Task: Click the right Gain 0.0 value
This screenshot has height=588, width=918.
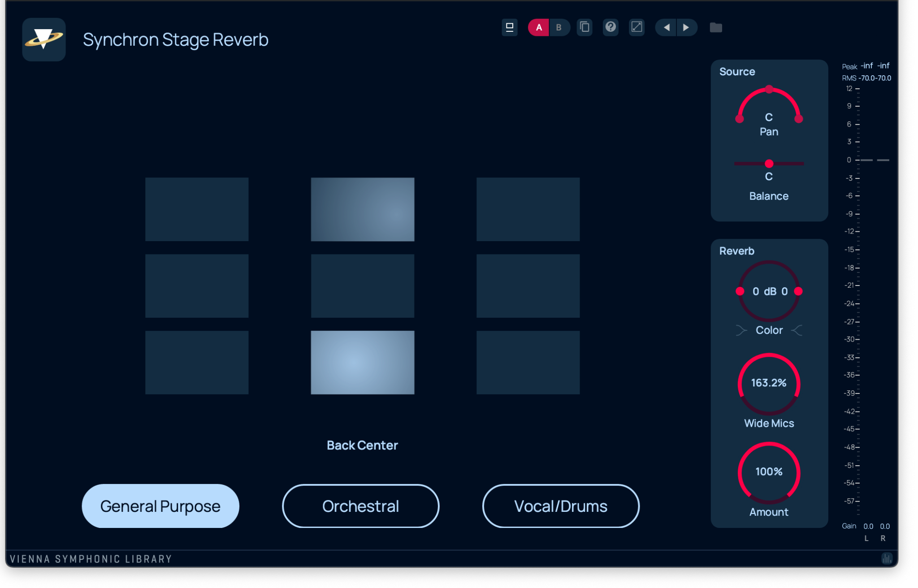Action: 885,526
